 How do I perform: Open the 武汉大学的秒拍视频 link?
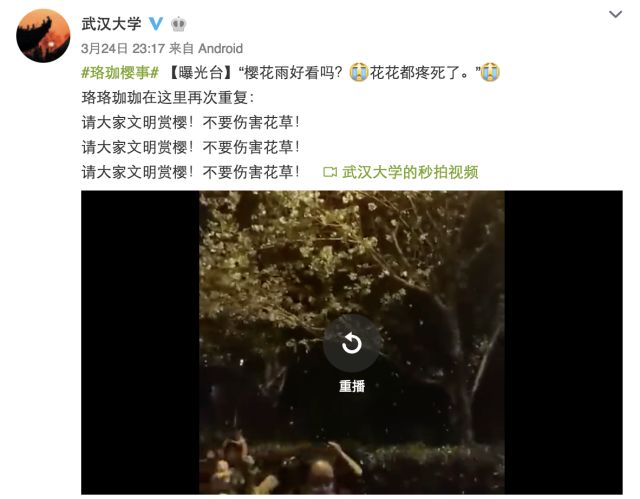410,172
